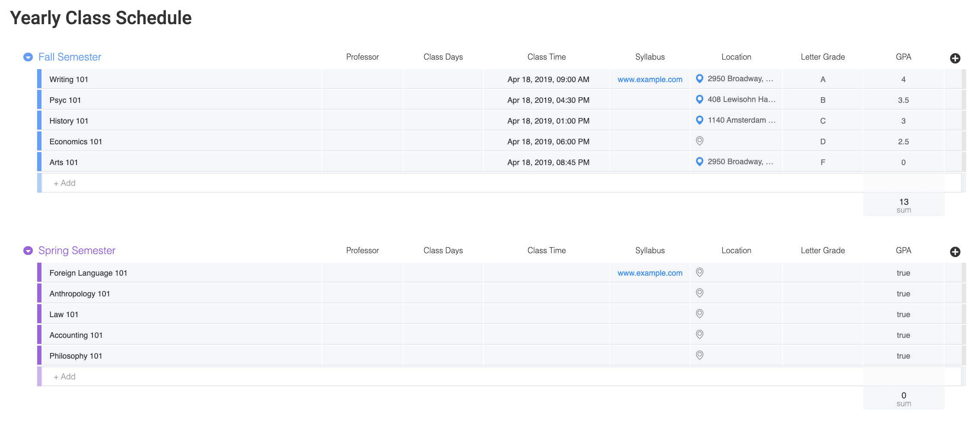The width and height of the screenshot is (980, 426).
Task: Select the Writing 101 row name
Action: (69, 79)
